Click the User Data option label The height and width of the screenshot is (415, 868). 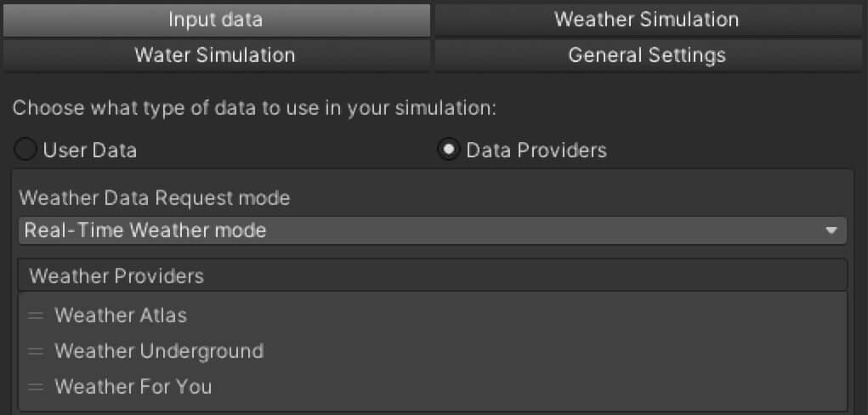tap(89, 151)
